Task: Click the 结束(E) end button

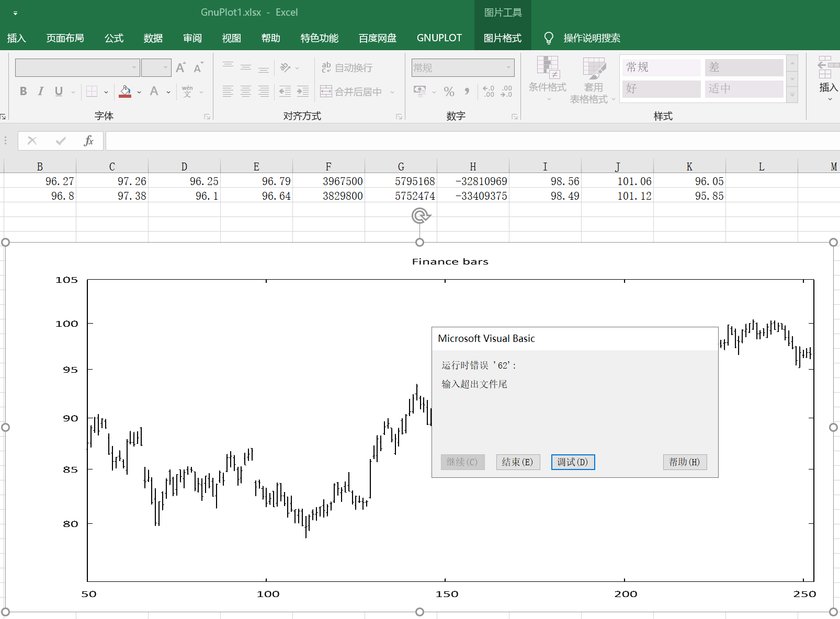Action: tap(517, 462)
